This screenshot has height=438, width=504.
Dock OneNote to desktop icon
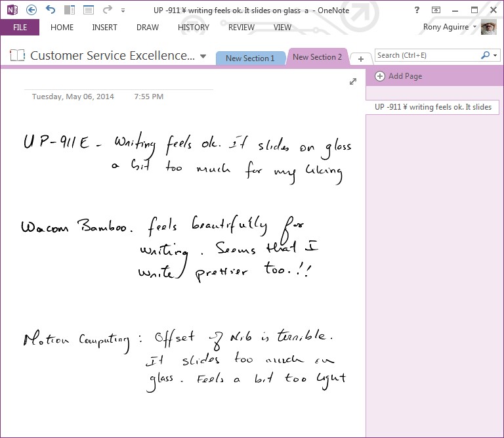pyautogui.click(x=70, y=10)
